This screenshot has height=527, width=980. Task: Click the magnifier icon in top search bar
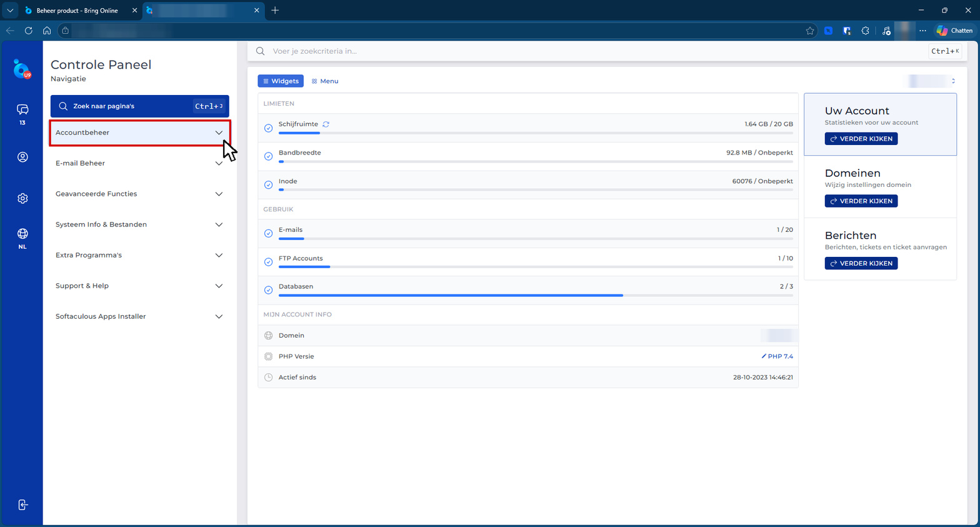click(261, 51)
